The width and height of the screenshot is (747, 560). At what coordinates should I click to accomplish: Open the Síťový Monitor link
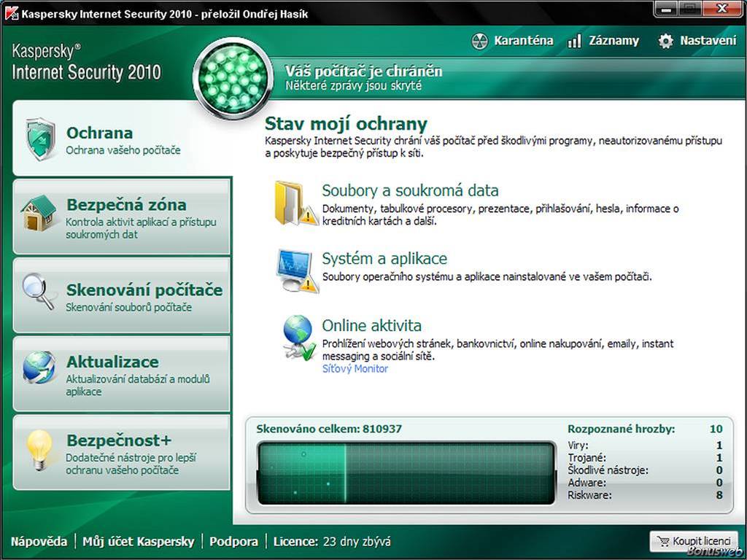point(355,369)
